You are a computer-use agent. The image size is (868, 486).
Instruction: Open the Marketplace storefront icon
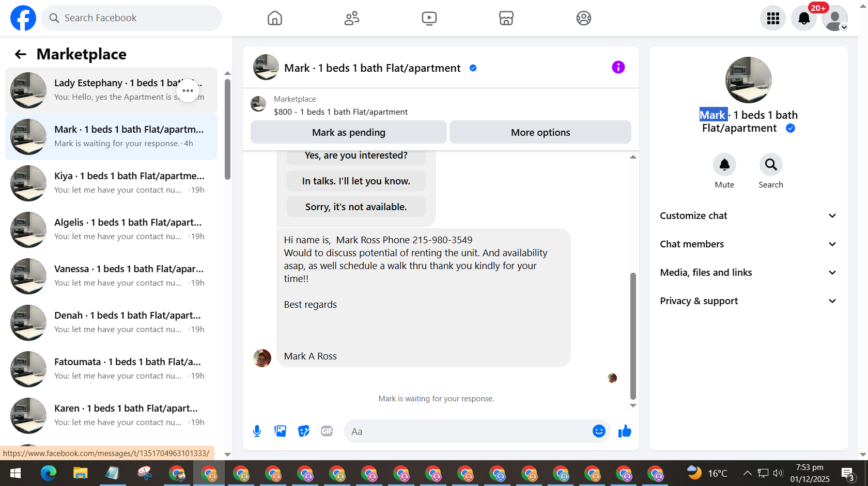click(506, 18)
